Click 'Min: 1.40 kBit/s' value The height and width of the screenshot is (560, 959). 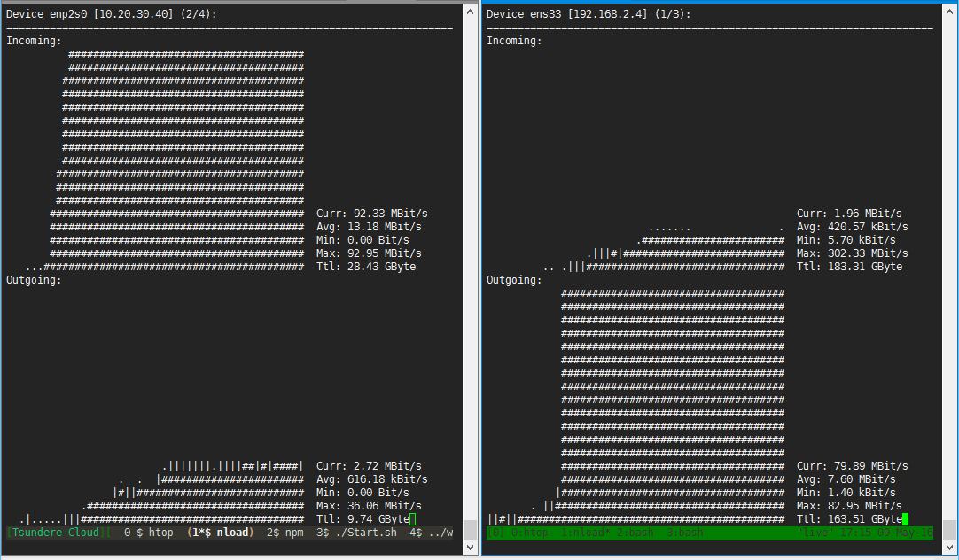pos(846,493)
